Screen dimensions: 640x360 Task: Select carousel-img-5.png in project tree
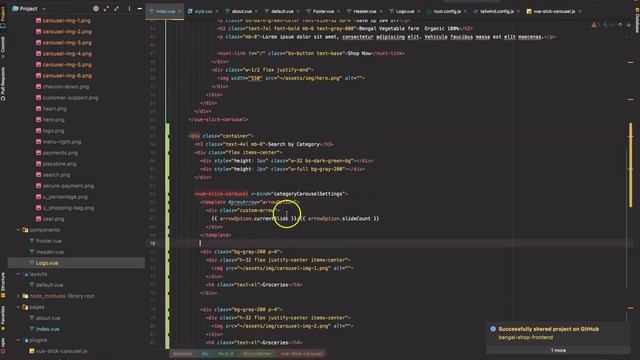click(63, 64)
